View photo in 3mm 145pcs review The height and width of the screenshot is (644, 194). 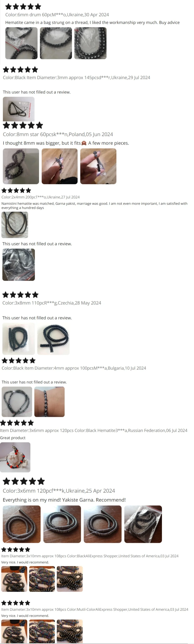pos(19,109)
